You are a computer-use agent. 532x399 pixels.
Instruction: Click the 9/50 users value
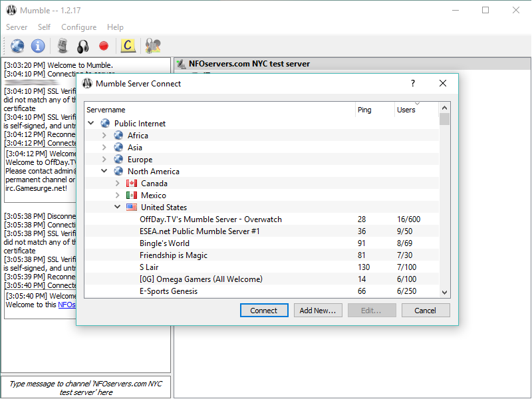point(404,231)
